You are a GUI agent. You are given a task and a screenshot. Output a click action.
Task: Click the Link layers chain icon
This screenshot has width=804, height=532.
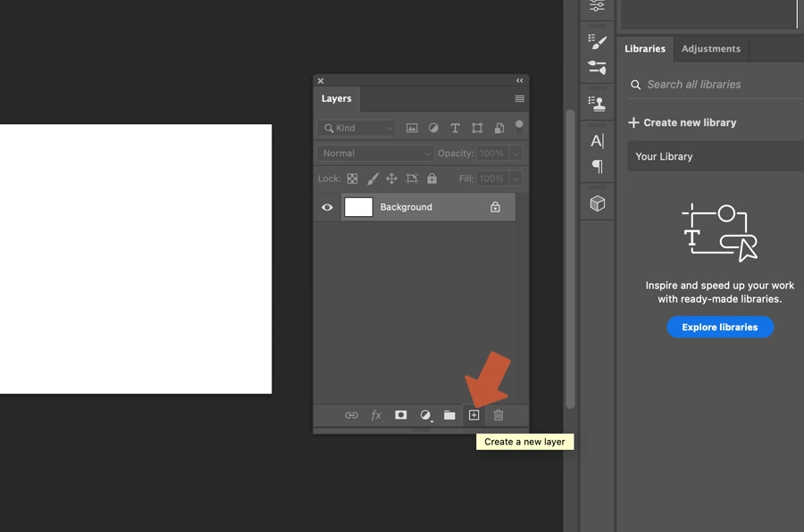[351, 415]
